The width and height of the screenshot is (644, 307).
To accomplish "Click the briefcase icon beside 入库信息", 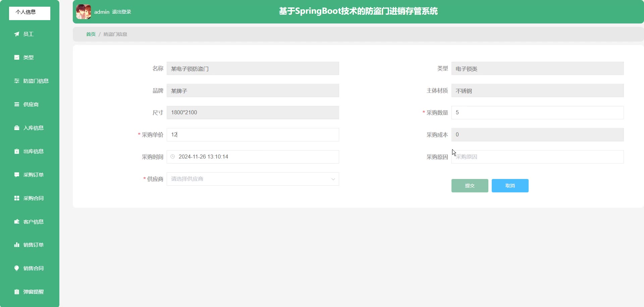I will (16, 128).
